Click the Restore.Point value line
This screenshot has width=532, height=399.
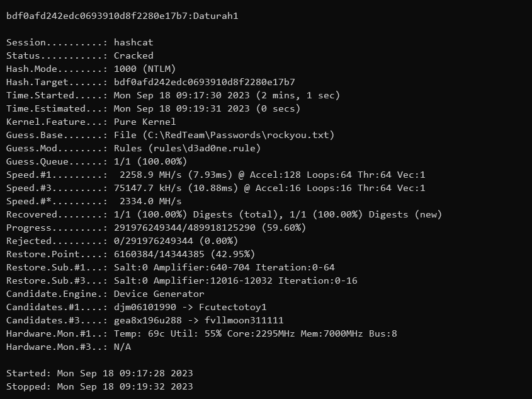pos(184,254)
